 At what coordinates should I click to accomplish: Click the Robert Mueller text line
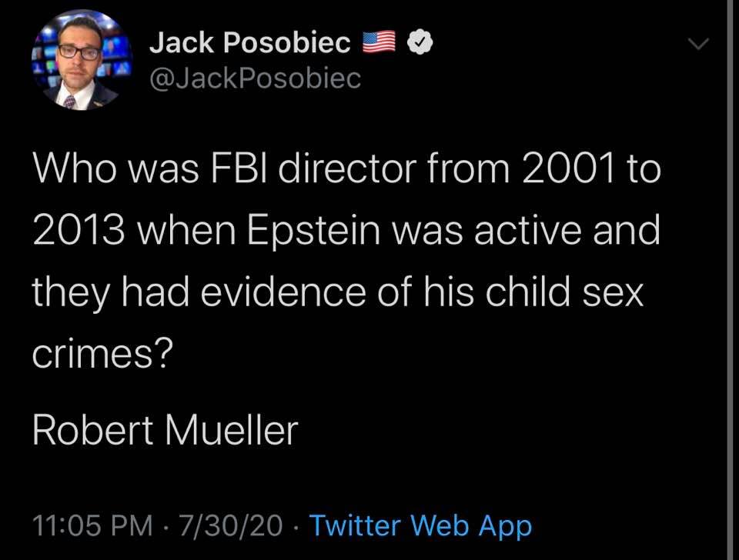pyautogui.click(x=165, y=431)
